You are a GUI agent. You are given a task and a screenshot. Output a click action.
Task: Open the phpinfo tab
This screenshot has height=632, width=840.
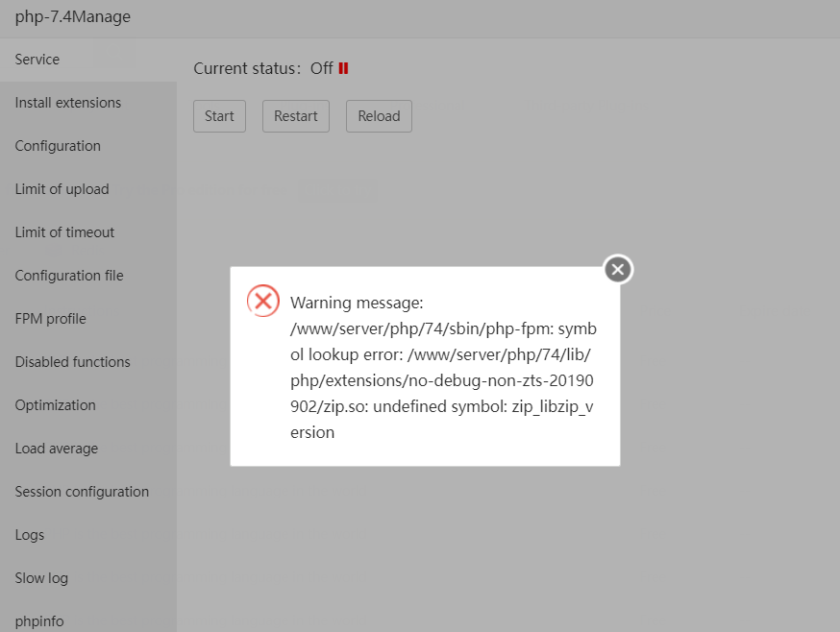point(39,621)
